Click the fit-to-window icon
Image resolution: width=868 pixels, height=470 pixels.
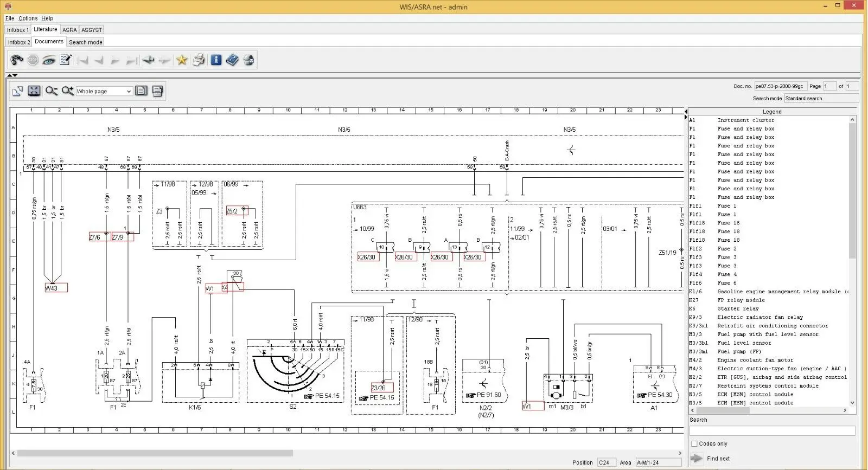pos(34,91)
